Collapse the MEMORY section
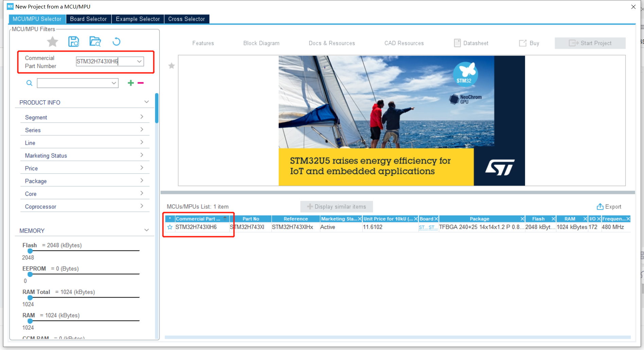This screenshot has width=644, height=350. 146,230
